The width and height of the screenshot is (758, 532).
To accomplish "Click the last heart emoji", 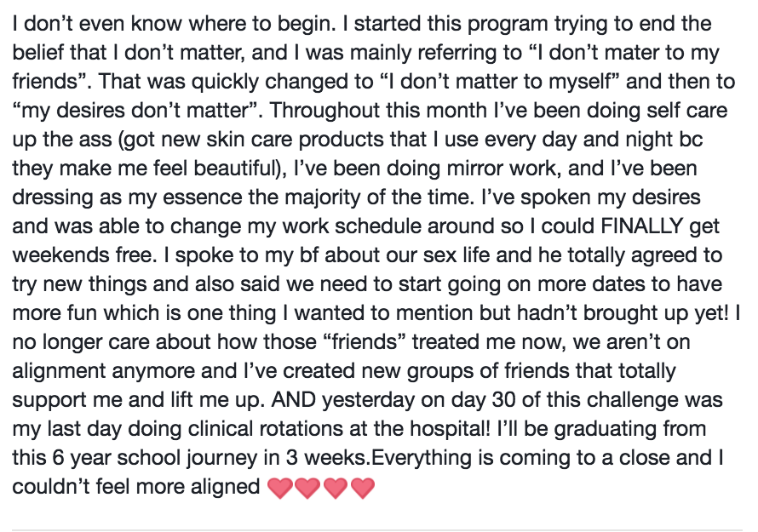I will (363, 489).
